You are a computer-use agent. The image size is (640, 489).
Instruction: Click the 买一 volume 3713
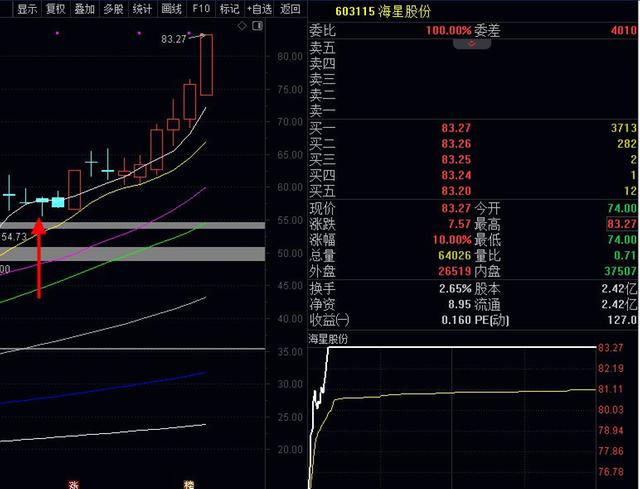[624, 128]
